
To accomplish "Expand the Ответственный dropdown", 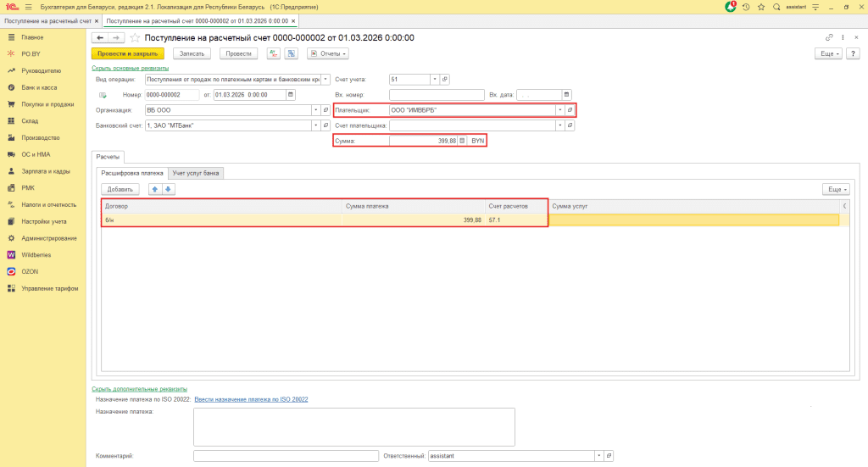I will pyautogui.click(x=599, y=456).
